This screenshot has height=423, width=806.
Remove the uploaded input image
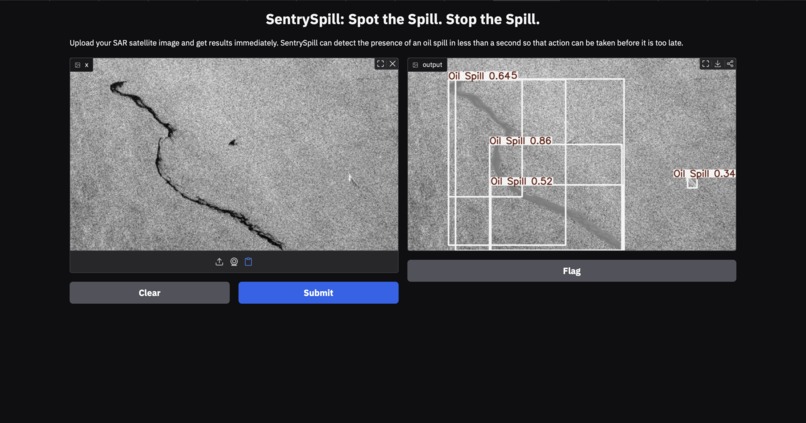coord(393,64)
